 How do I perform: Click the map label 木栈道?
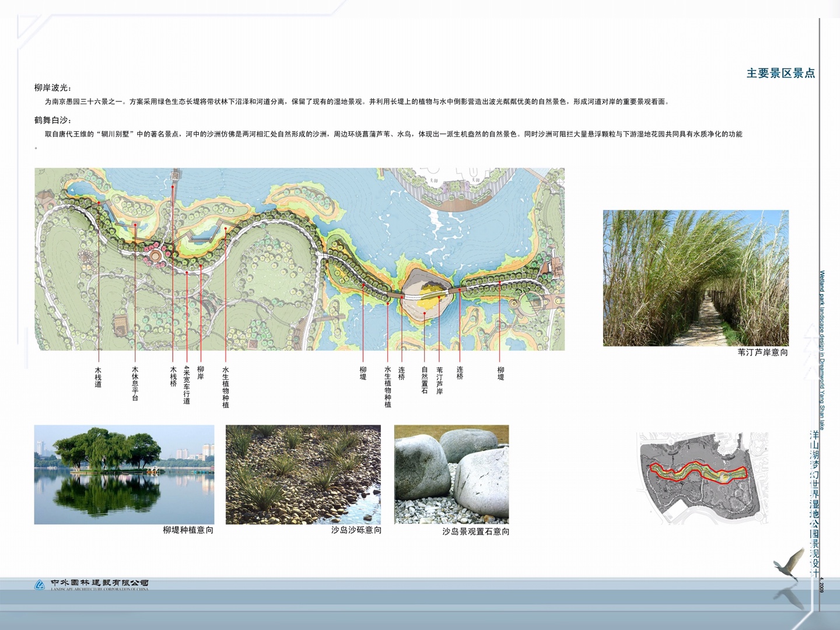(x=98, y=377)
